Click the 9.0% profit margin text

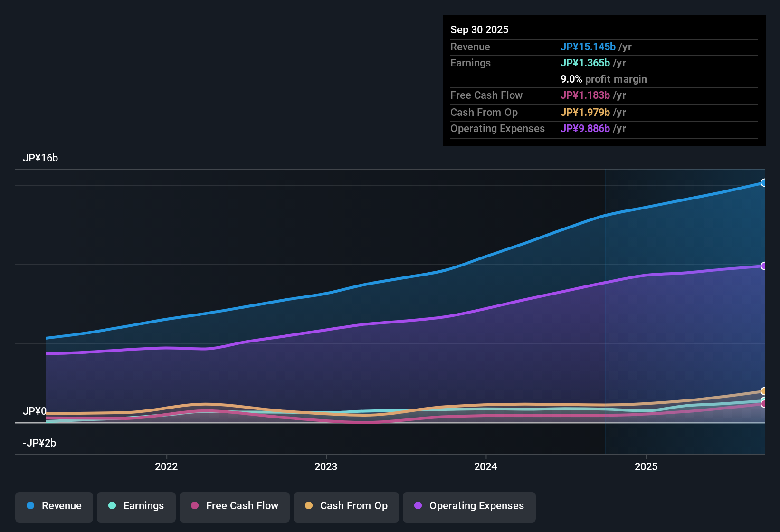(x=604, y=79)
